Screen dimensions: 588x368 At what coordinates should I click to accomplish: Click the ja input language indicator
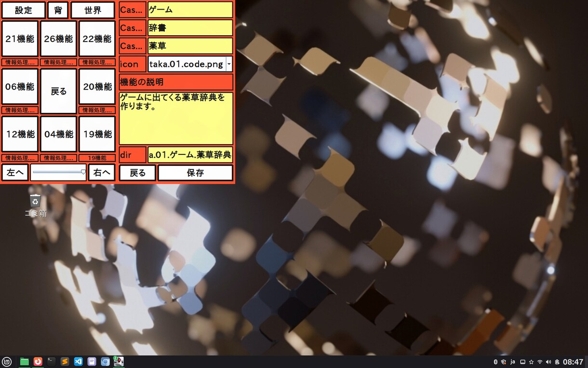pyautogui.click(x=513, y=362)
